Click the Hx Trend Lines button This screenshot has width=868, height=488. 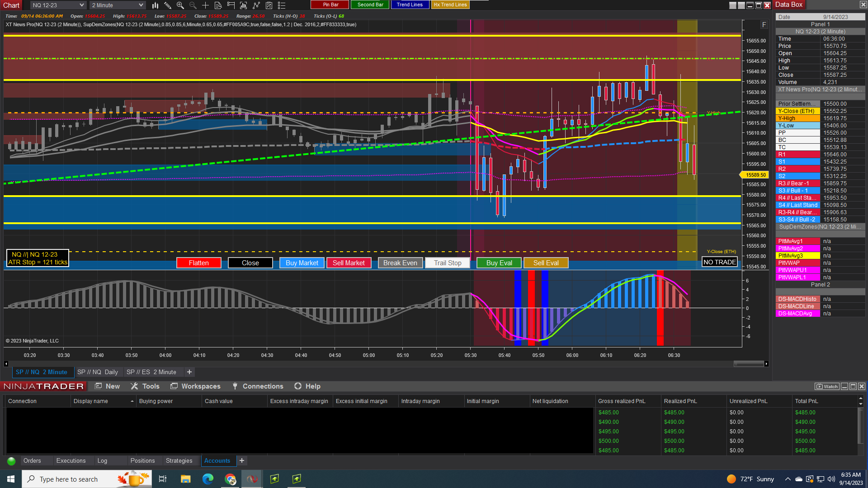click(450, 5)
